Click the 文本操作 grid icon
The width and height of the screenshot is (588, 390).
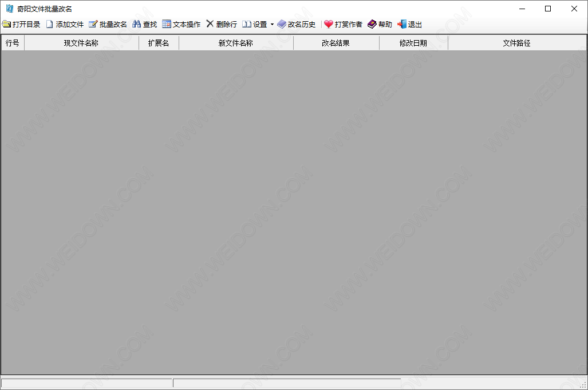(167, 25)
